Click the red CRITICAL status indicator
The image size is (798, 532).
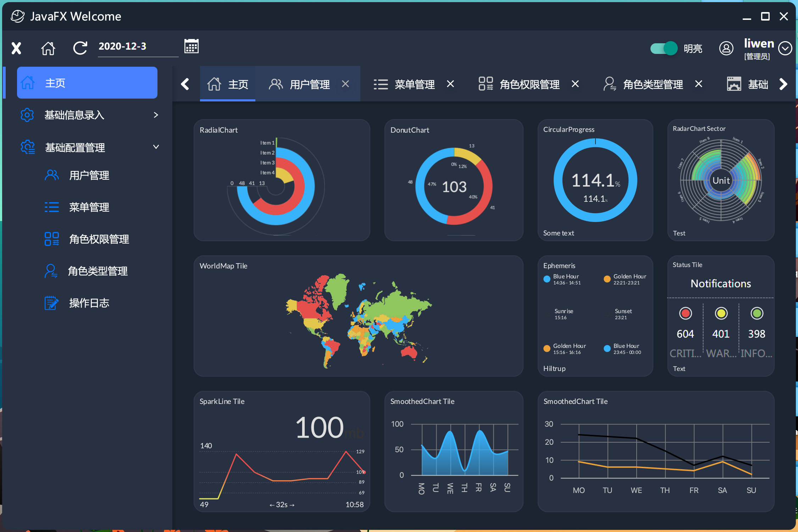click(x=685, y=313)
